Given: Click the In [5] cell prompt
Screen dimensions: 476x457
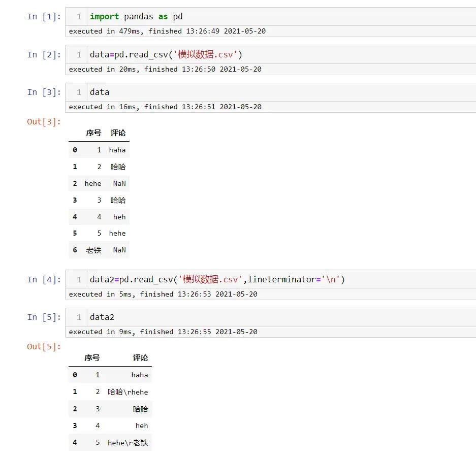Looking at the screenshot, I should pos(44,317).
